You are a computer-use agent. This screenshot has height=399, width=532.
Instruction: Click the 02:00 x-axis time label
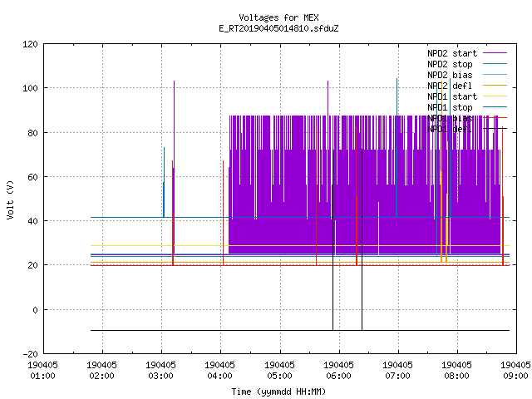pyautogui.click(x=101, y=376)
